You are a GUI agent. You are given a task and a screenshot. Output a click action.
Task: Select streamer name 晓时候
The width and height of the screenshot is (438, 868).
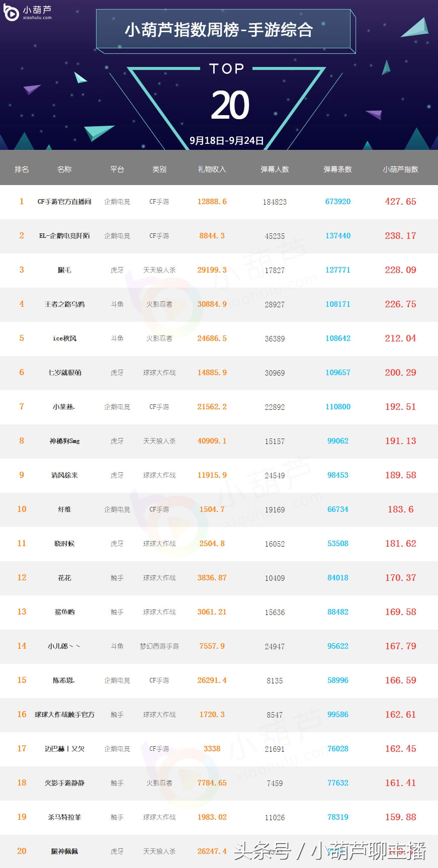click(64, 544)
